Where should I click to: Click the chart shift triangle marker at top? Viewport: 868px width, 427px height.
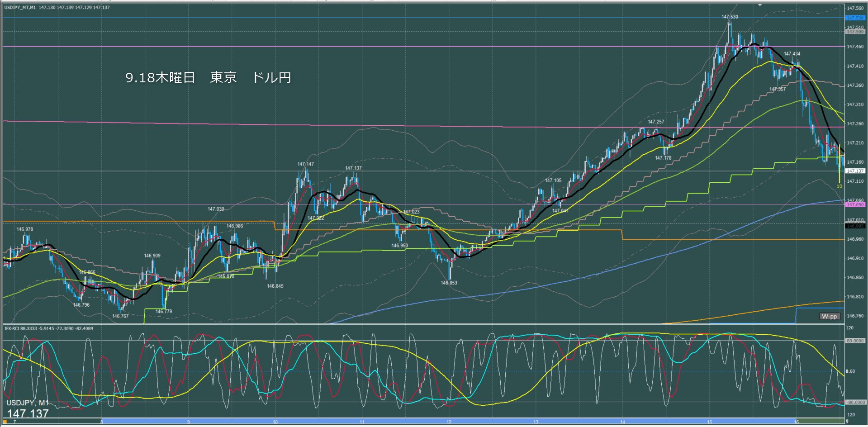[760, 5]
